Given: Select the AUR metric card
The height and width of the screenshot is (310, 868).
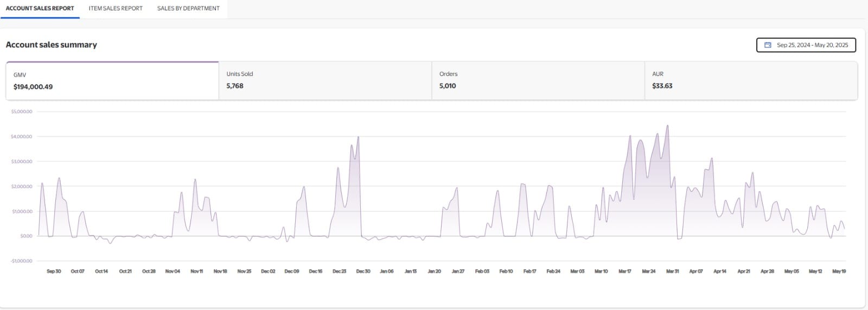Looking at the screenshot, I should pyautogui.click(x=751, y=81).
